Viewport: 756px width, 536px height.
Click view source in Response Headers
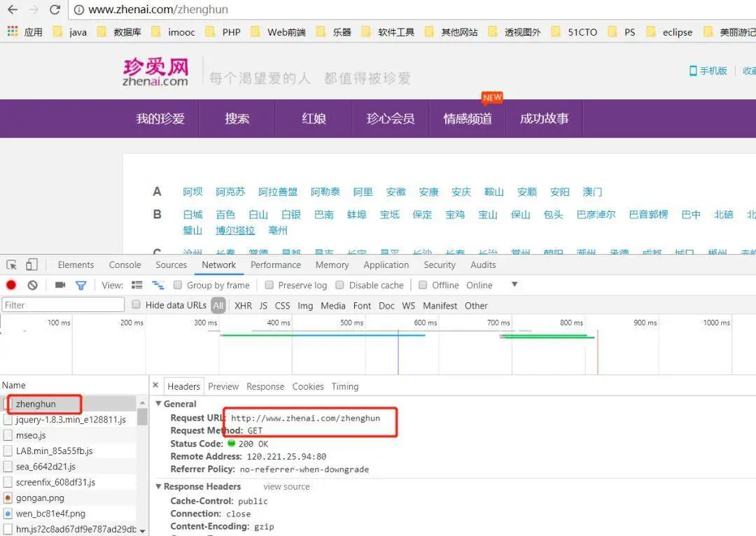click(286, 487)
